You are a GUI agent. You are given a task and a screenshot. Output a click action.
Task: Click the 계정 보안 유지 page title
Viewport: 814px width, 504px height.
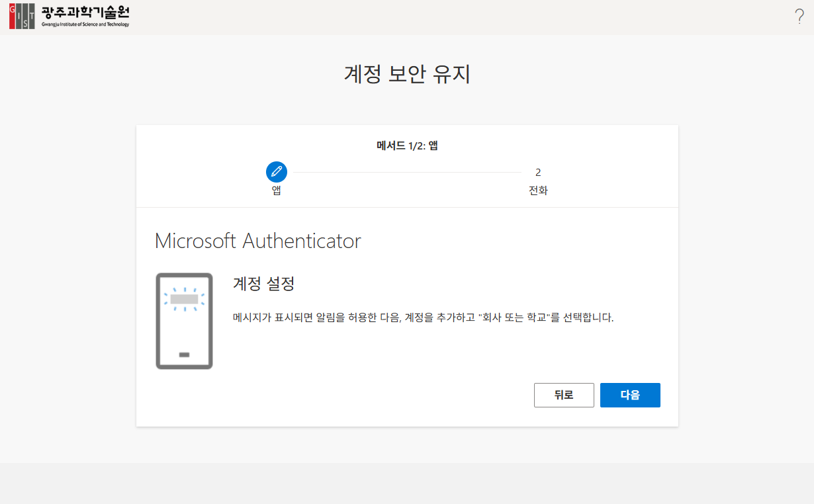(407, 74)
